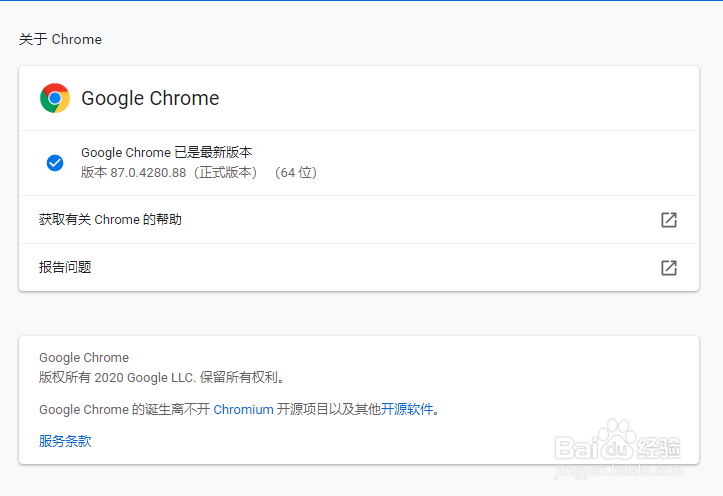Click the Google Chrome name in copyright card

point(84,358)
